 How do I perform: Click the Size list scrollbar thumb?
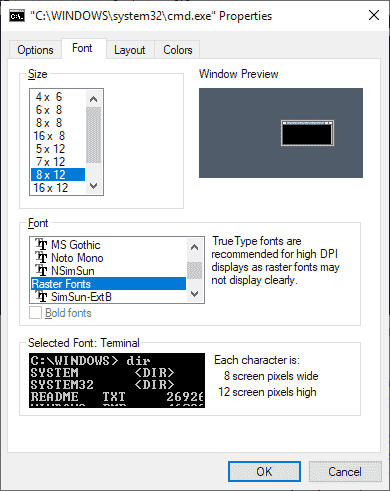(x=93, y=135)
